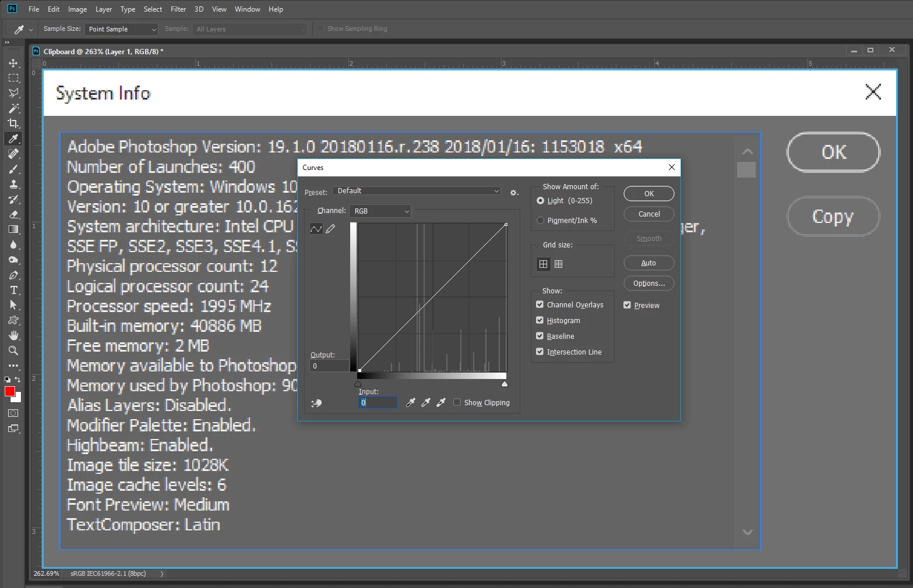Click the on-image adjustment hand icon
Viewport: 913px width, 588px height.
[316, 403]
